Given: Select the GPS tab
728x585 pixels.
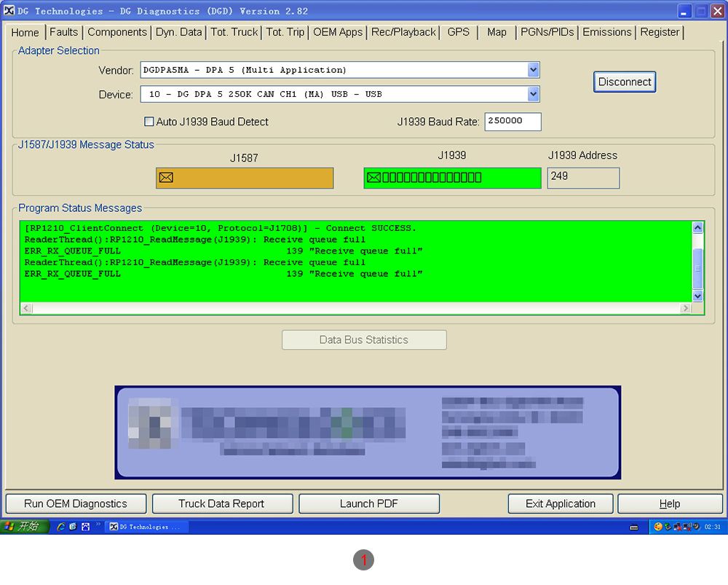Looking at the screenshot, I should click(x=458, y=32).
